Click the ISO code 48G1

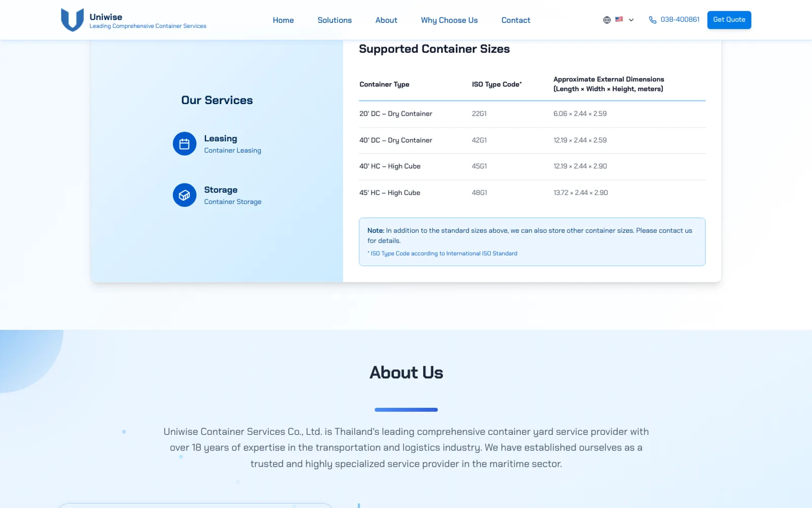point(479,193)
